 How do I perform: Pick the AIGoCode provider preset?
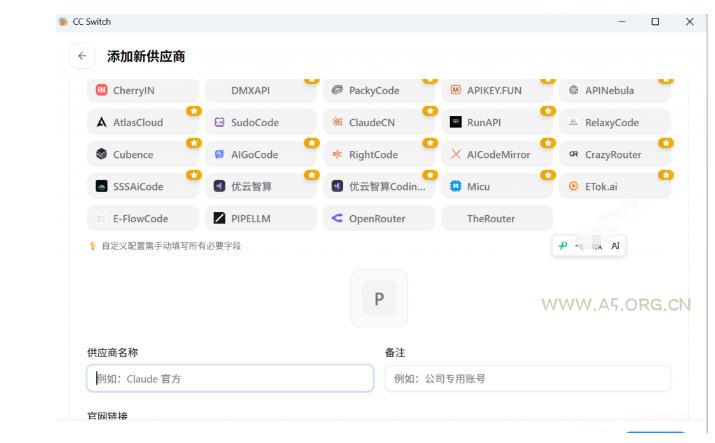(x=261, y=155)
